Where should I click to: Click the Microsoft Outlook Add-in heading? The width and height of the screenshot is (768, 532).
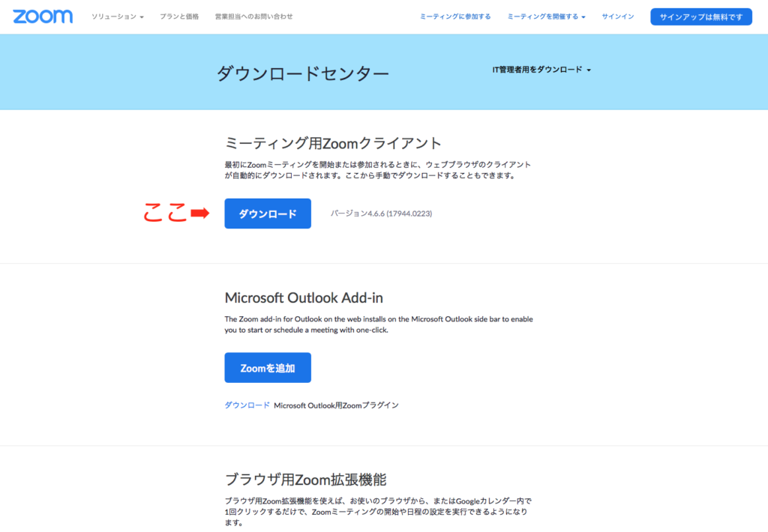coord(304,297)
